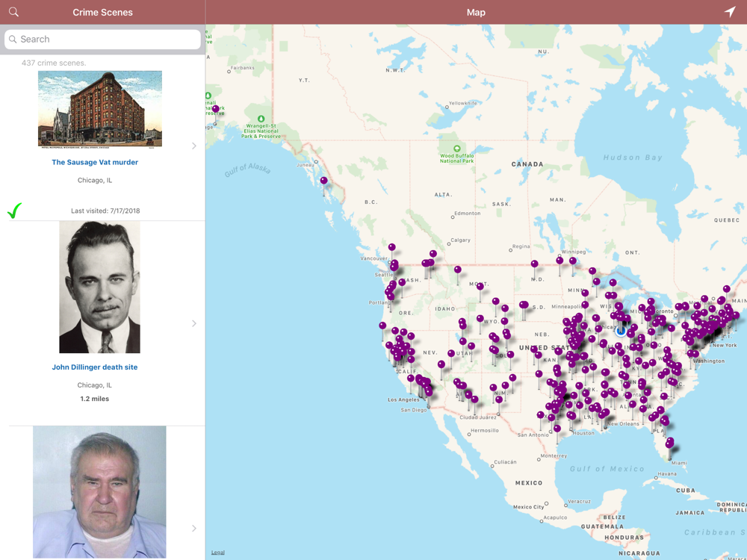This screenshot has height=560, width=747.
Task: Select the purple pin in Montana near MONT. label
Action: click(480, 287)
